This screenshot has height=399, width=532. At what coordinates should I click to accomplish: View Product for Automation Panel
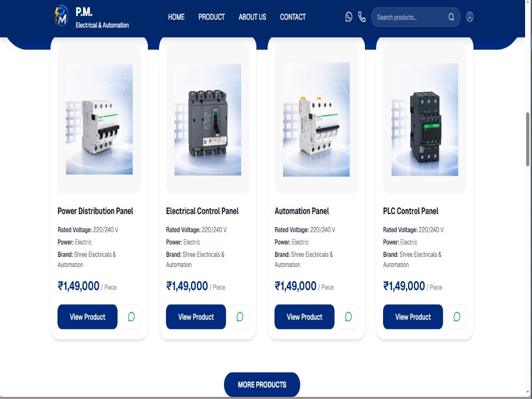pos(304,317)
